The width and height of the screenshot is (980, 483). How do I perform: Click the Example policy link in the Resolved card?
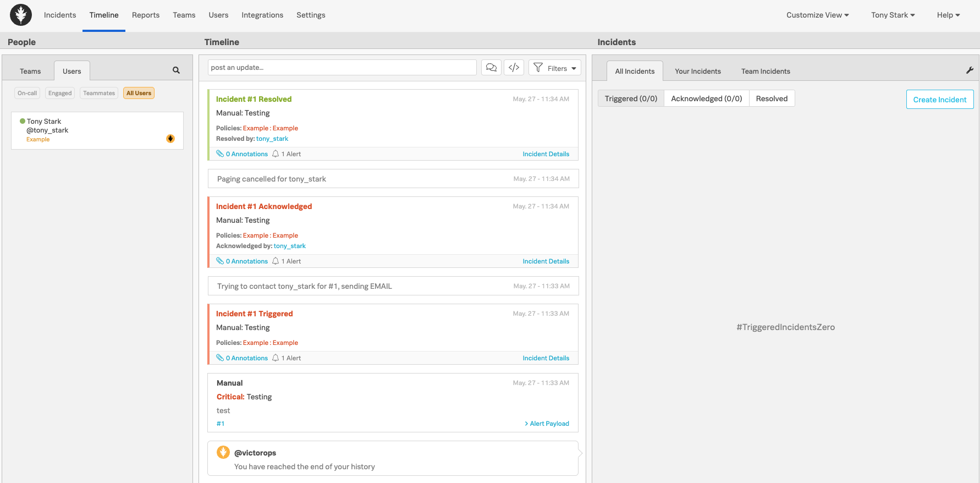click(271, 128)
